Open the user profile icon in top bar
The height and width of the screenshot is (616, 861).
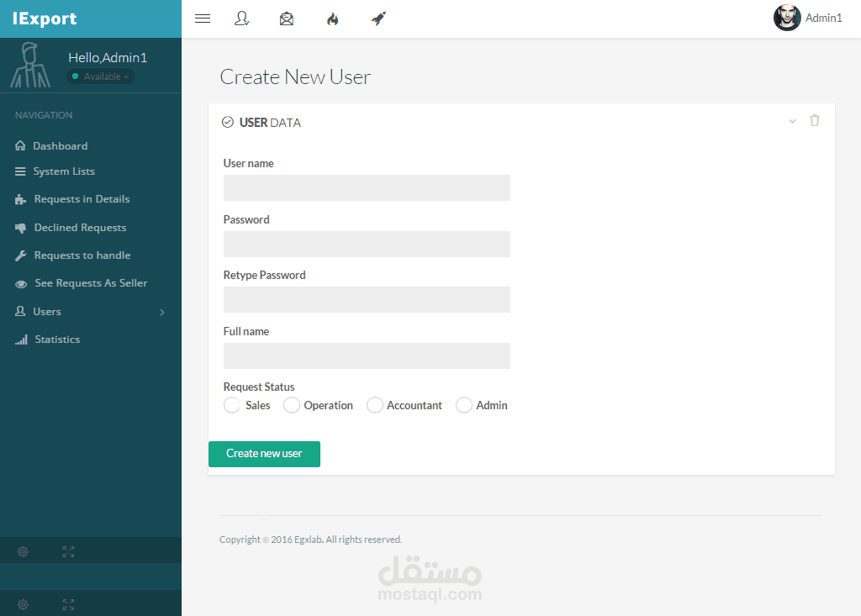(241, 18)
